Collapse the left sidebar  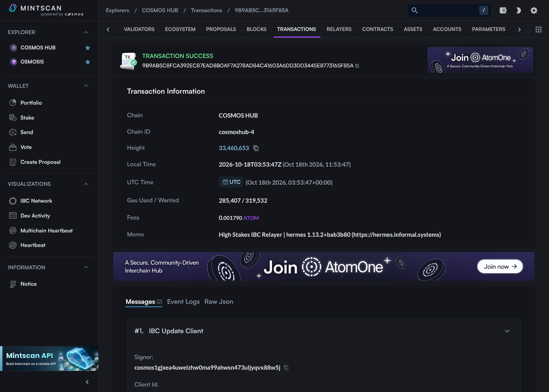pyautogui.click(x=87, y=382)
